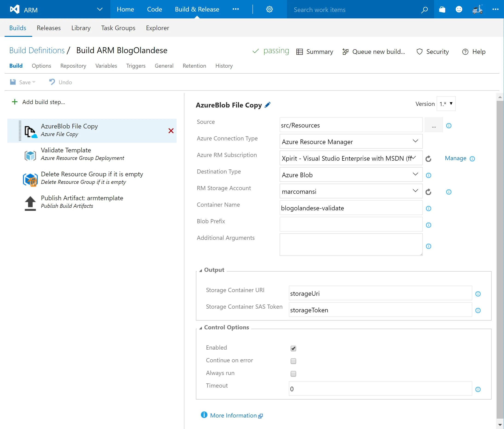The width and height of the screenshot is (504, 429).
Task: Click the feedback smiley icon
Action: (458, 9)
